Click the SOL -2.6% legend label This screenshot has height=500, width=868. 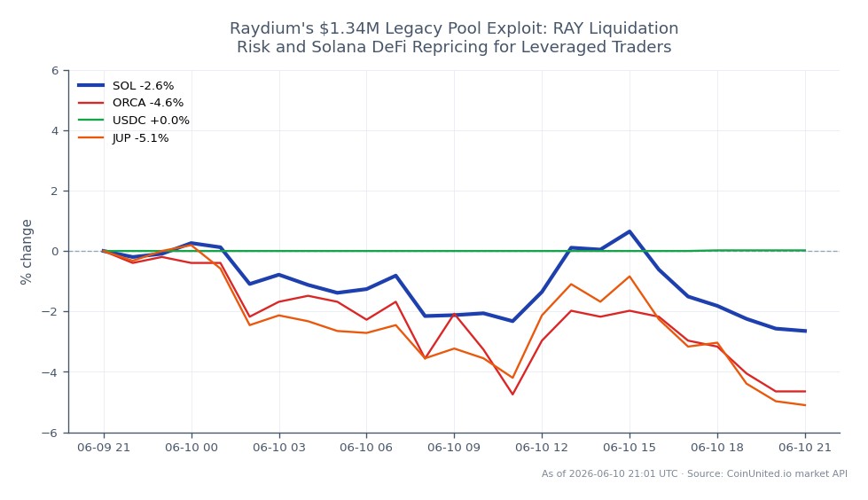(x=143, y=86)
